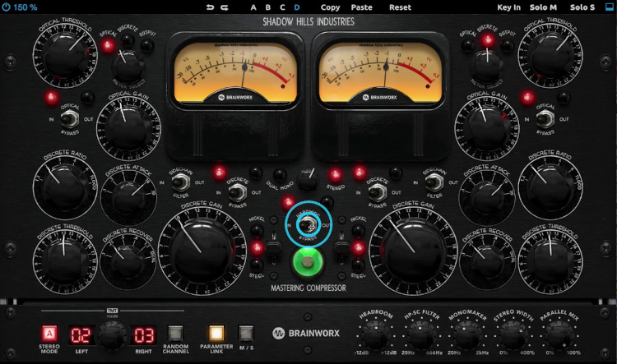
Task: Click the right Discrete Threshold knob
Action: [x=550, y=261]
